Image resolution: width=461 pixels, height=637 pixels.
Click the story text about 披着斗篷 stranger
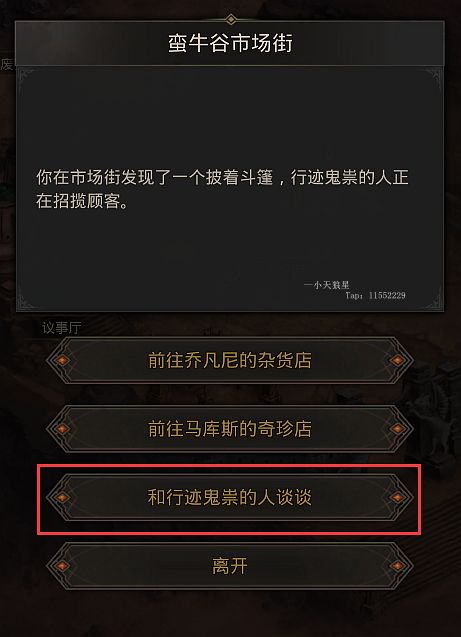coord(222,189)
